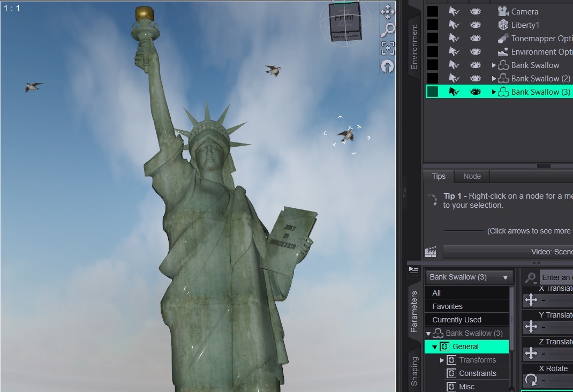The width and height of the screenshot is (573, 392).
Task: Collapse Bank Swallow (3) in Parameters tree
Action: click(x=428, y=334)
